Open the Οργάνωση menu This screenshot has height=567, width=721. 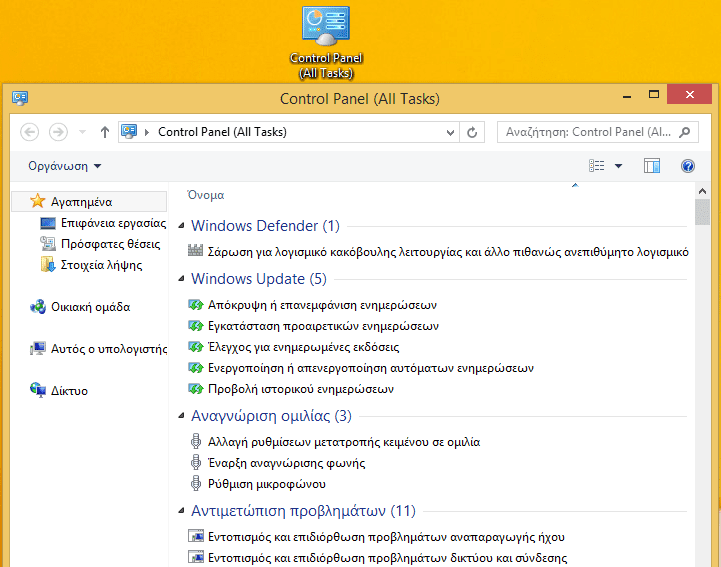(x=64, y=166)
